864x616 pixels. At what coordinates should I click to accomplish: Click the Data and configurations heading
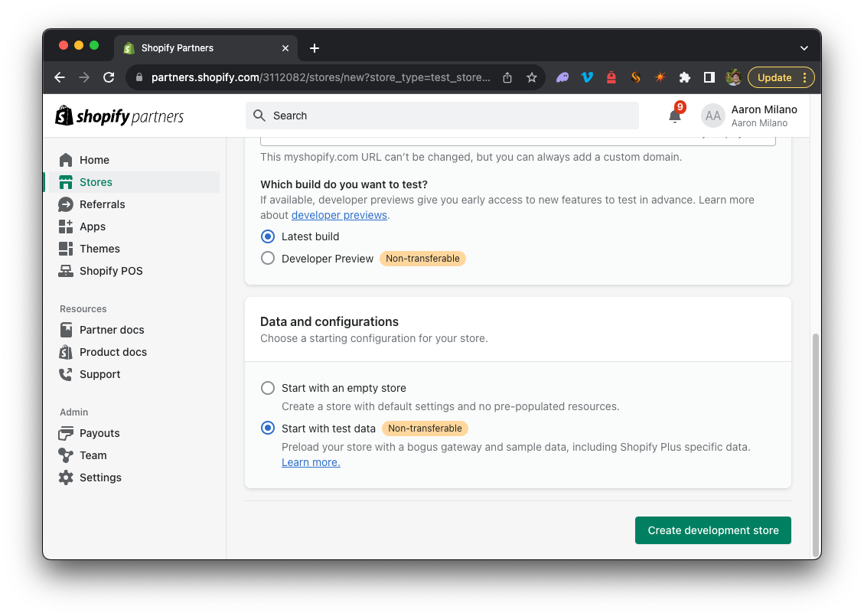pyautogui.click(x=330, y=322)
